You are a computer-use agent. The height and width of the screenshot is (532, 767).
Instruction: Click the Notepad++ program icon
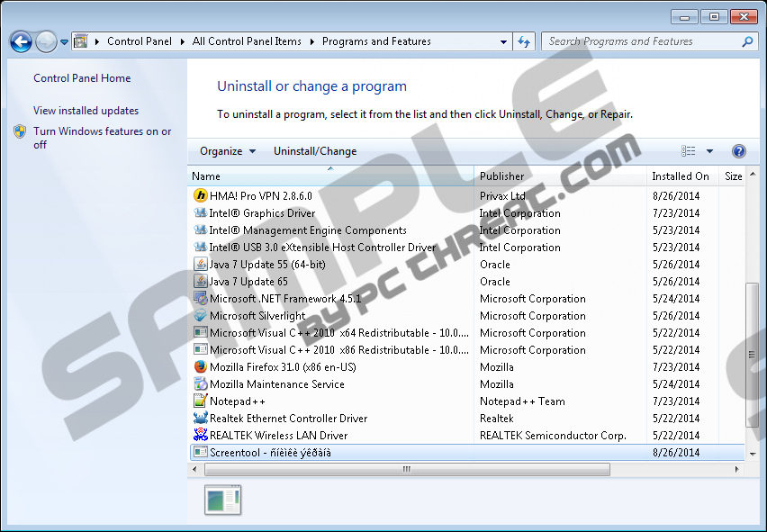click(x=201, y=401)
